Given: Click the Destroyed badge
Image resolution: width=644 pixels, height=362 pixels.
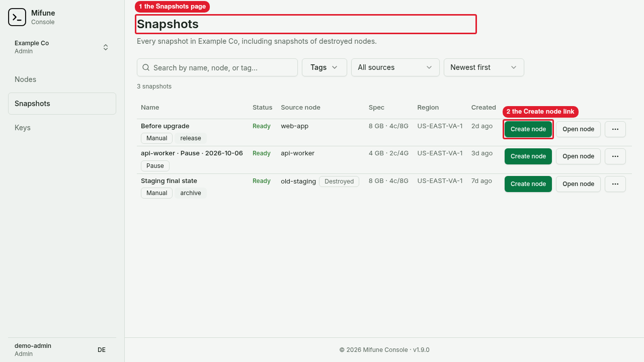Looking at the screenshot, I should [x=339, y=182].
